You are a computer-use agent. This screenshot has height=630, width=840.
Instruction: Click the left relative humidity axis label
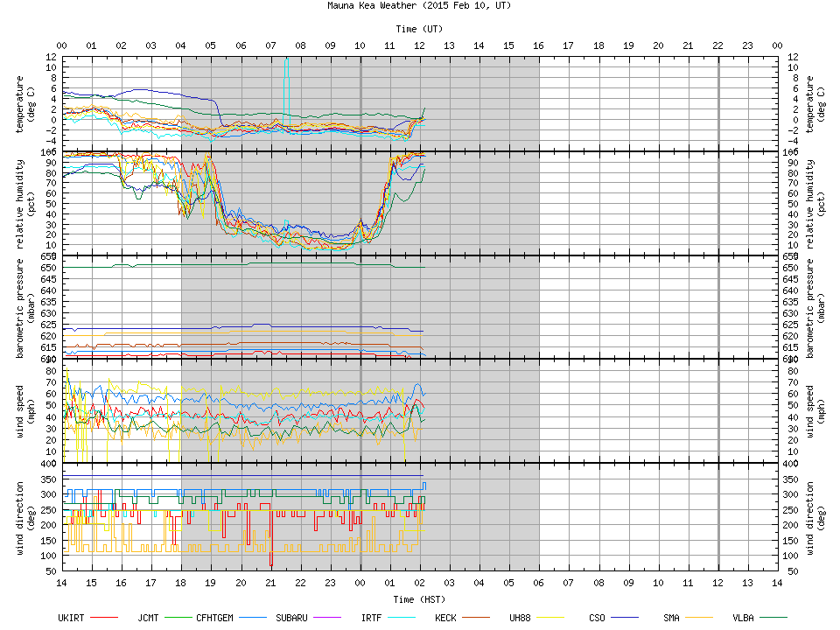(26, 202)
